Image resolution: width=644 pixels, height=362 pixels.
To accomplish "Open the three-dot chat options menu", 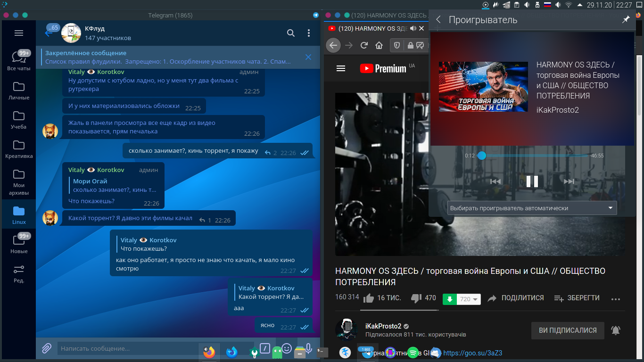I will click(x=309, y=33).
